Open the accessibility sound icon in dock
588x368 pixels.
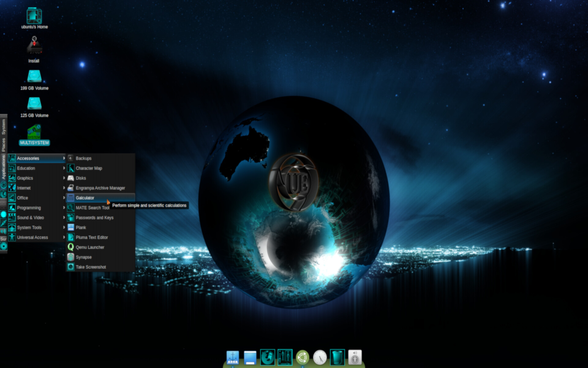pos(355,357)
